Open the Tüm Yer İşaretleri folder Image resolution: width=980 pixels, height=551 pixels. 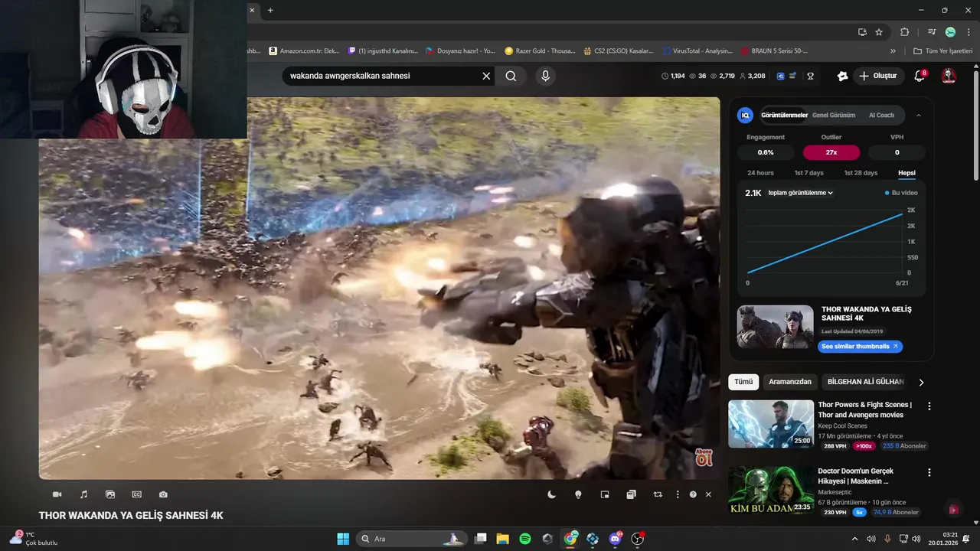[942, 51]
